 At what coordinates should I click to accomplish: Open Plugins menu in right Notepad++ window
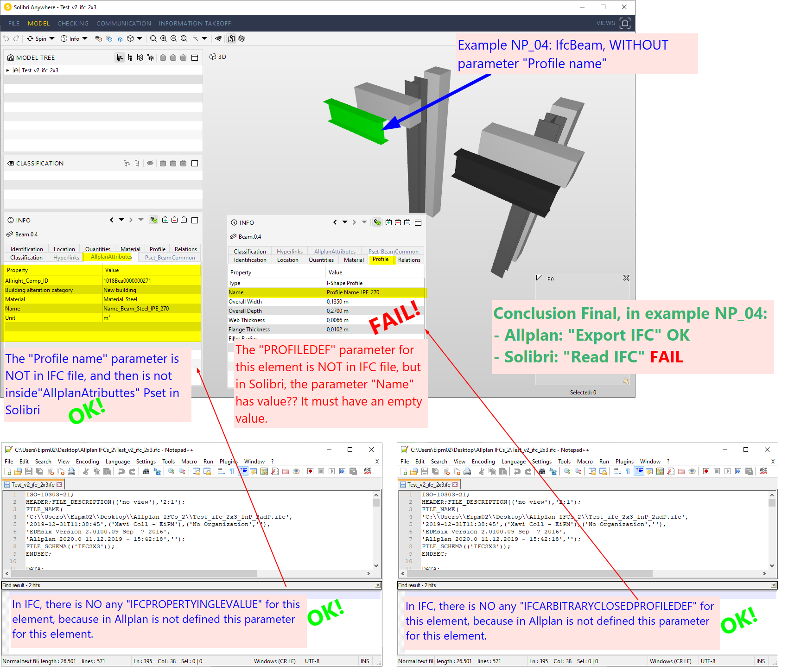tap(624, 462)
